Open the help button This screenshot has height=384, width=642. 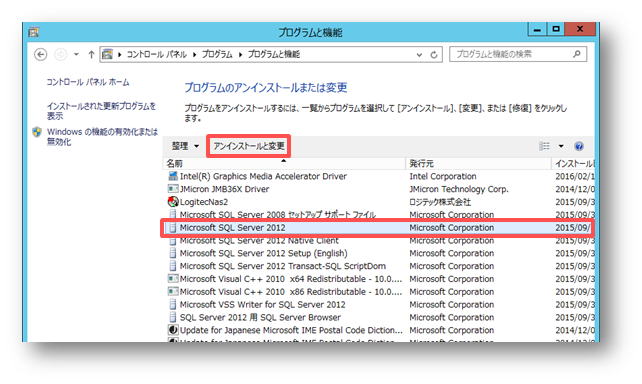579,146
